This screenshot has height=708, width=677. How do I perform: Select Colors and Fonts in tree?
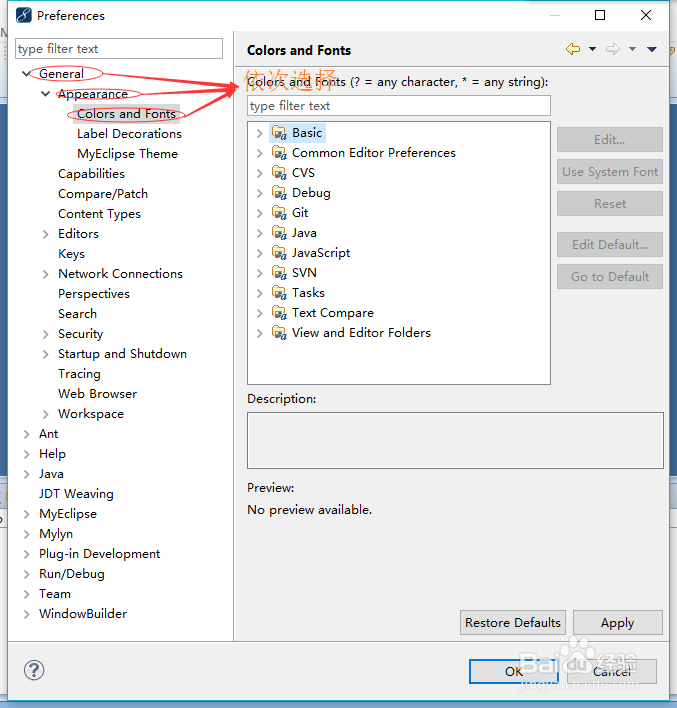click(126, 114)
